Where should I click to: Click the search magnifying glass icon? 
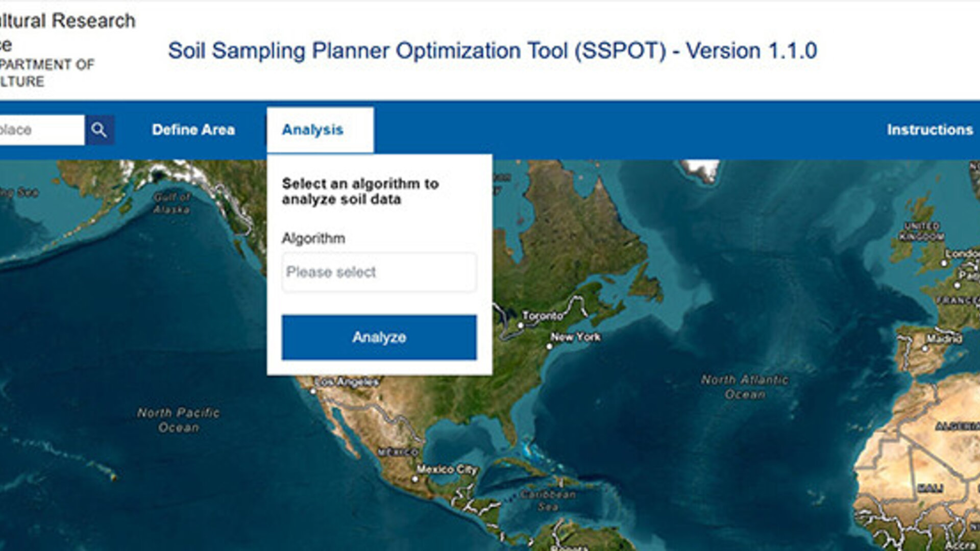point(100,130)
